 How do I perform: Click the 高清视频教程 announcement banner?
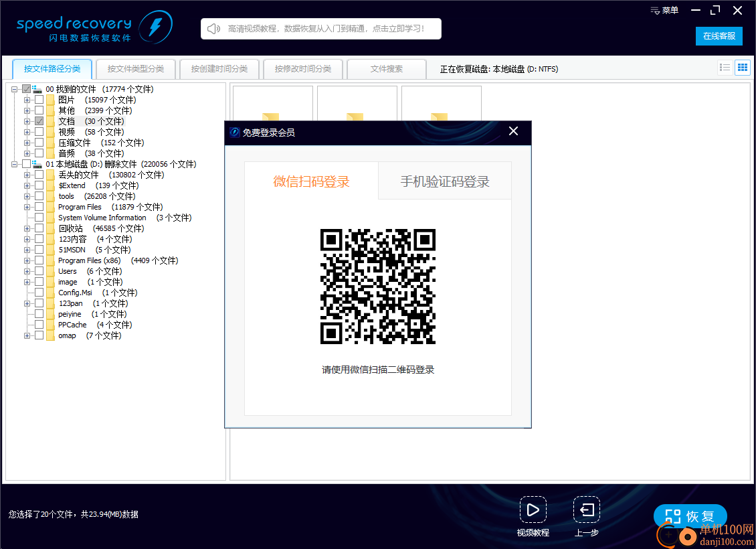tap(321, 29)
